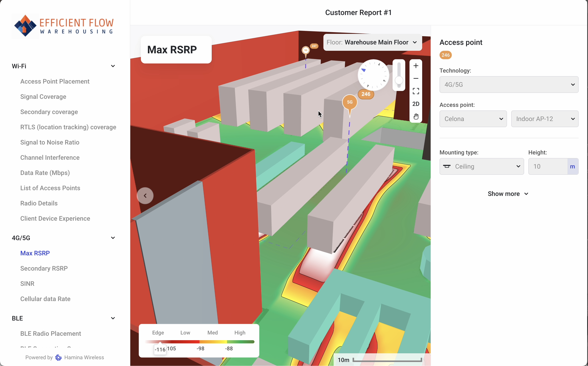Expand Show more details
This screenshot has height=366, width=588.
[508, 194]
